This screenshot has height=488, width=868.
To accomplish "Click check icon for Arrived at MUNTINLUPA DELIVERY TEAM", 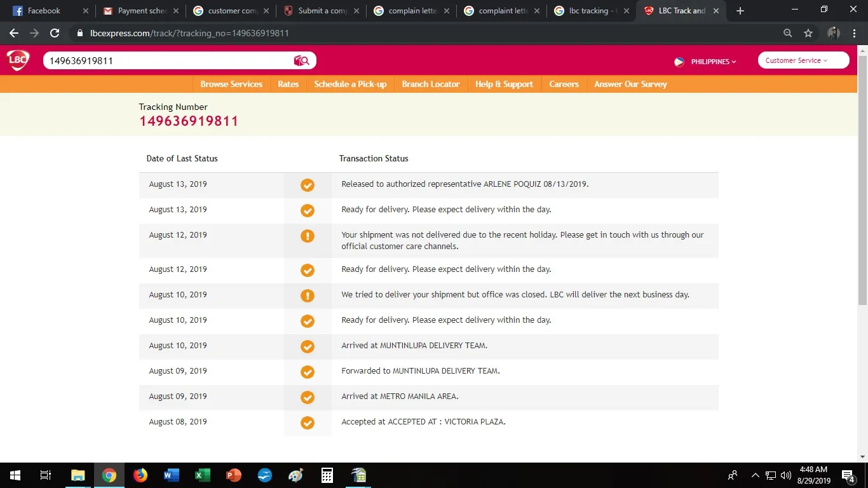I will [308, 346].
